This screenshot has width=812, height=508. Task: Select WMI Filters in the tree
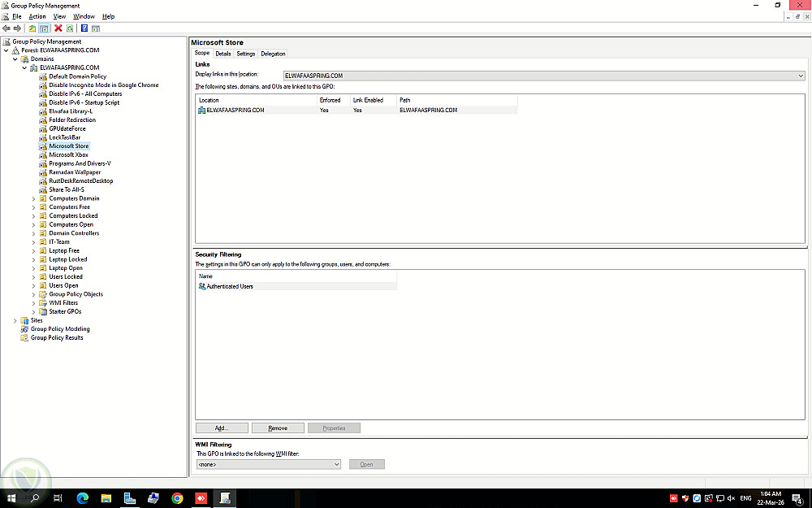[x=63, y=303]
